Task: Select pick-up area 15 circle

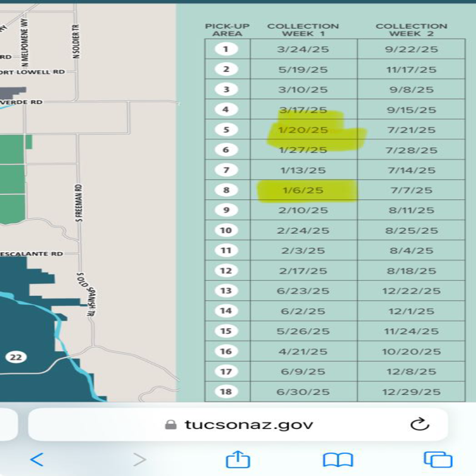Action: [226, 331]
